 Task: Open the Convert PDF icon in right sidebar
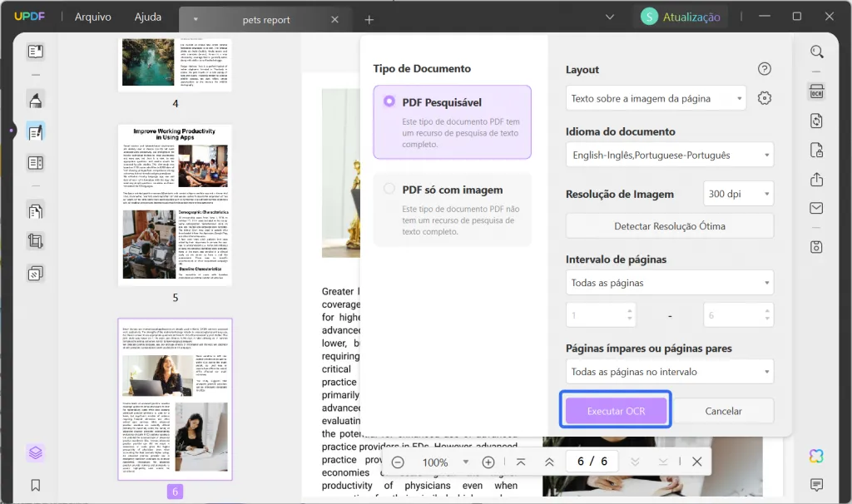click(x=817, y=121)
